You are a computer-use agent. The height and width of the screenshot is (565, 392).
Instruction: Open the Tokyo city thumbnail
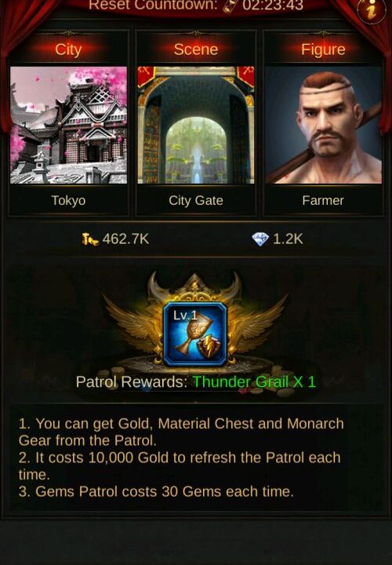pyautogui.click(x=68, y=125)
